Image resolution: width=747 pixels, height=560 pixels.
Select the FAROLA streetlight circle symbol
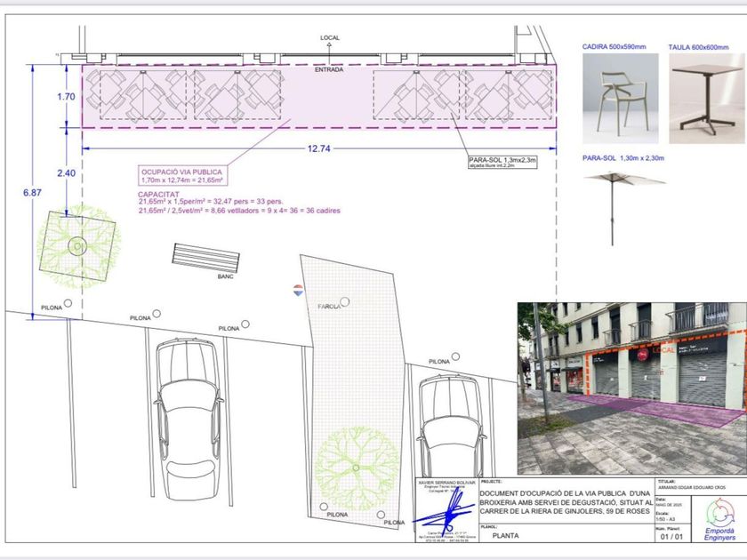pyautogui.click(x=345, y=301)
